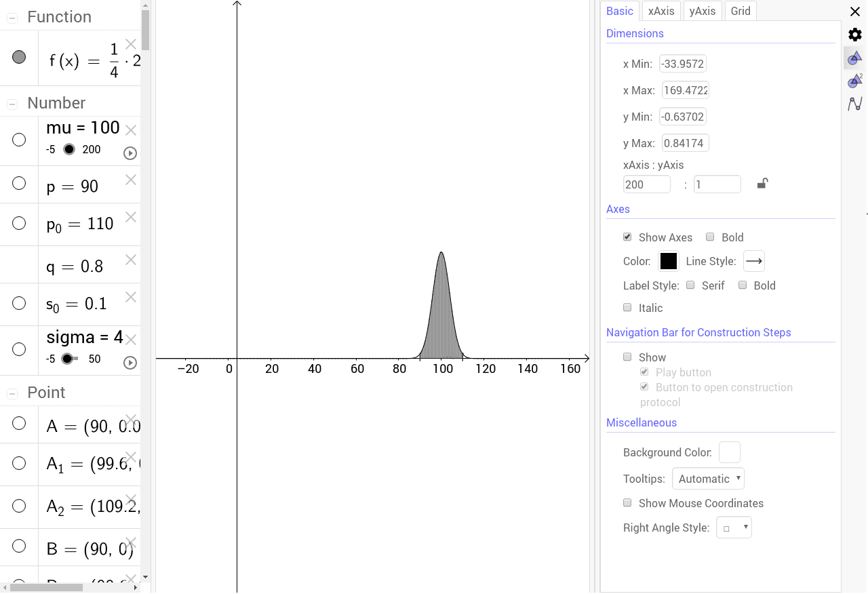This screenshot has width=868, height=594.
Task: Check Show Mouse Coordinates
Action: pyautogui.click(x=627, y=502)
